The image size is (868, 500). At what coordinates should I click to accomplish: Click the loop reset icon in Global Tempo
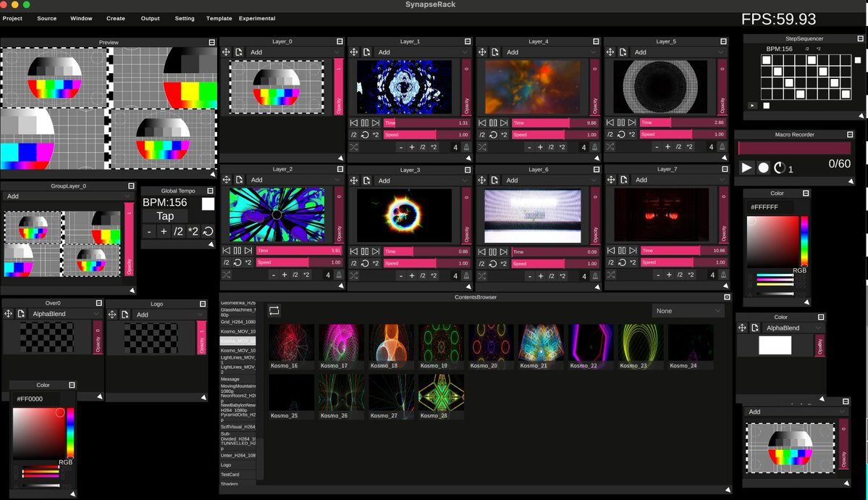coord(208,231)
